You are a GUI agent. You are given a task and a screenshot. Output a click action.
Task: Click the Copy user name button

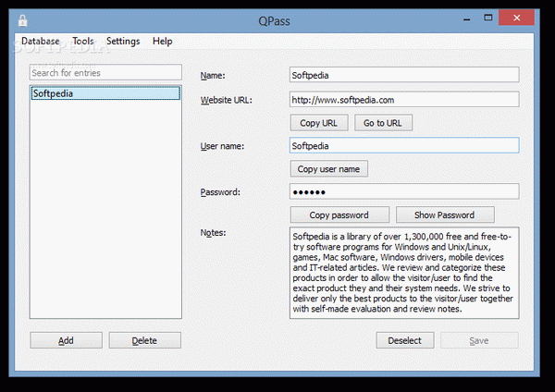pos(328,169)
